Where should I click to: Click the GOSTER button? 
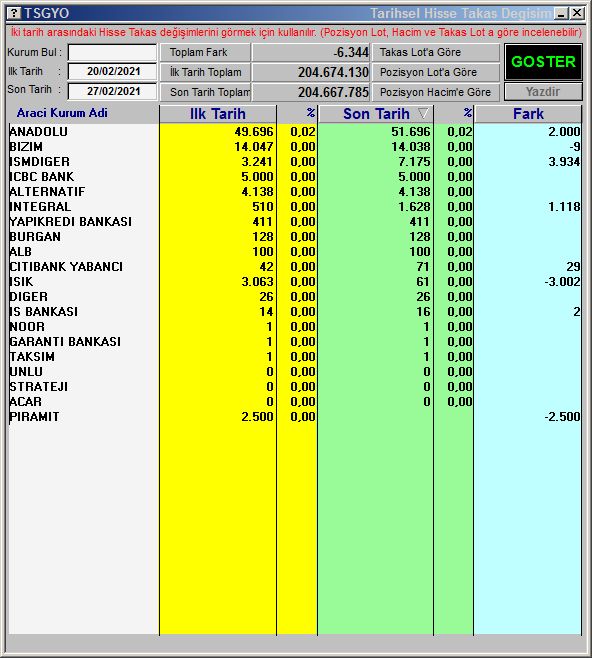pyautogui.click(x=543, y=62)
